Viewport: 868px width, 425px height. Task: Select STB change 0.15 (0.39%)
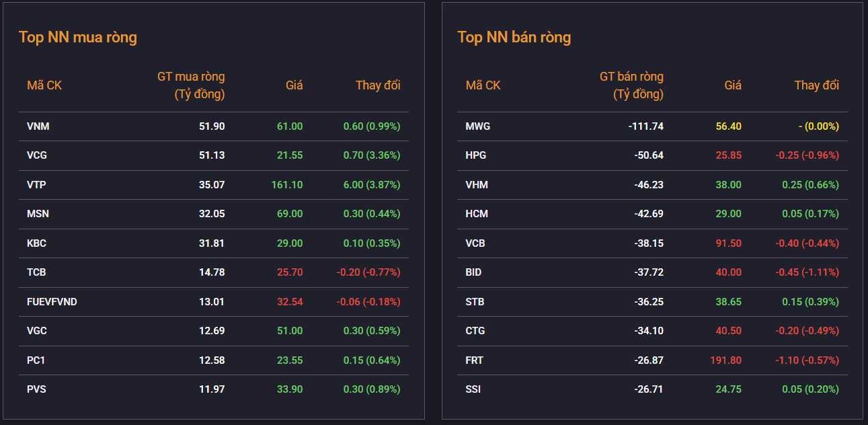tap(811, 302)
